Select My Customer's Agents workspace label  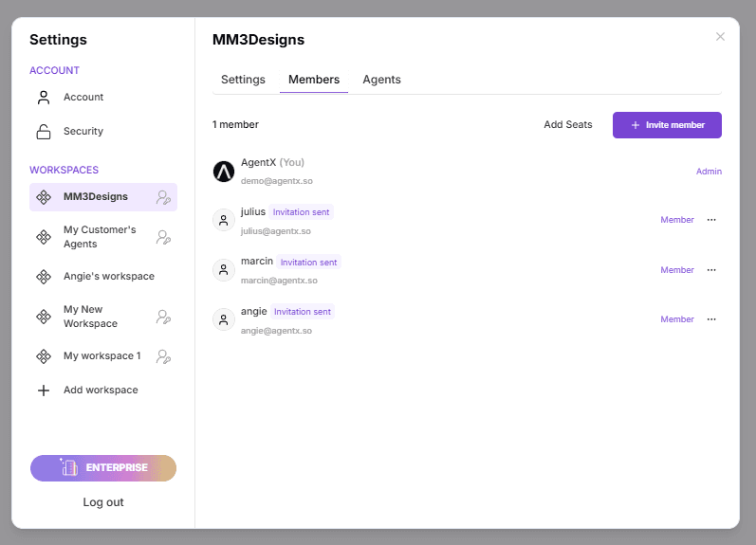pos(100,237)
